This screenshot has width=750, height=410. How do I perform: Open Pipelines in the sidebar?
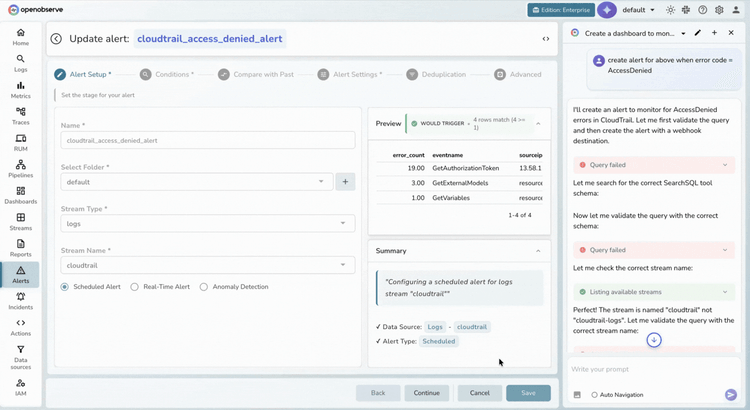pos(21,169)
